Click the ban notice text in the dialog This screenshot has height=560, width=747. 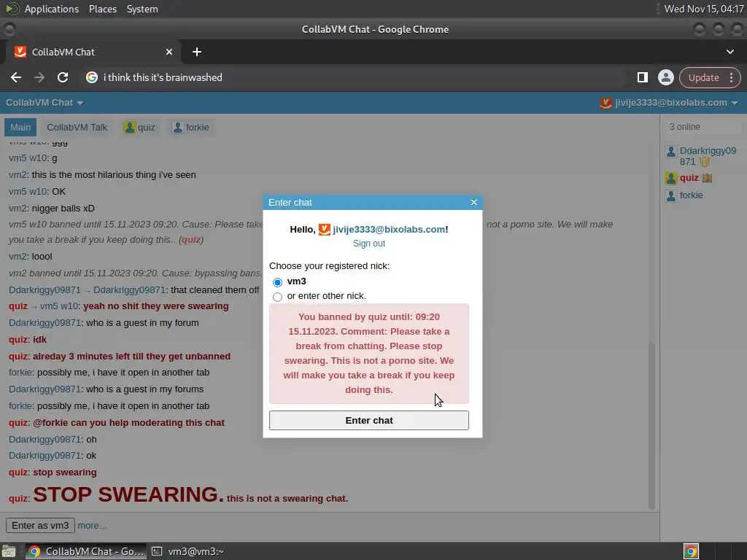click(368, 354)
